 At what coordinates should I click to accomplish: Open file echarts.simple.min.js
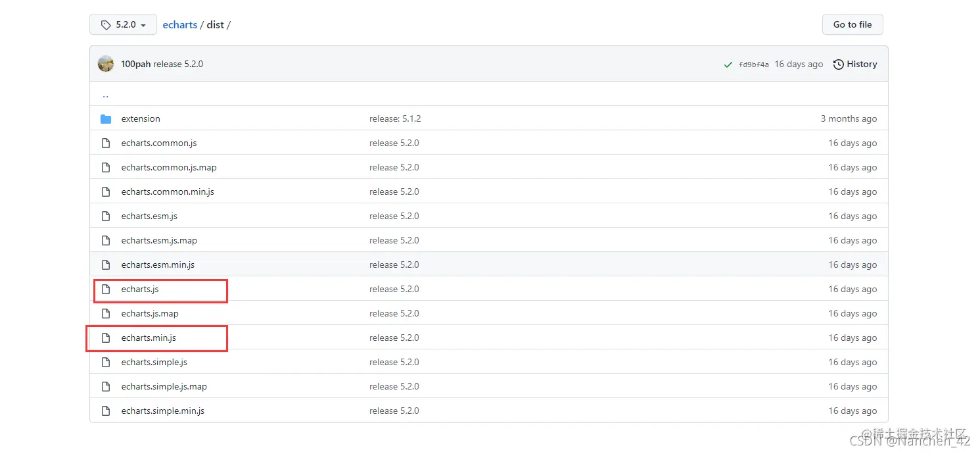(163, 411)
